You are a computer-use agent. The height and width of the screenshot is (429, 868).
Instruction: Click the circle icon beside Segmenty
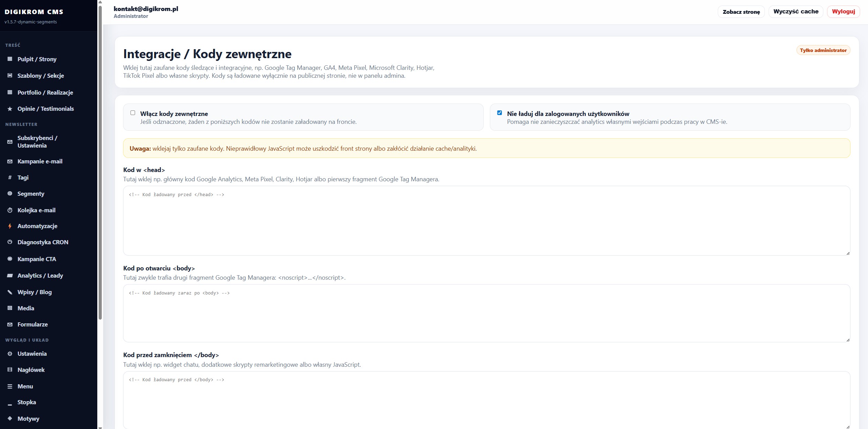click(10, 194)
